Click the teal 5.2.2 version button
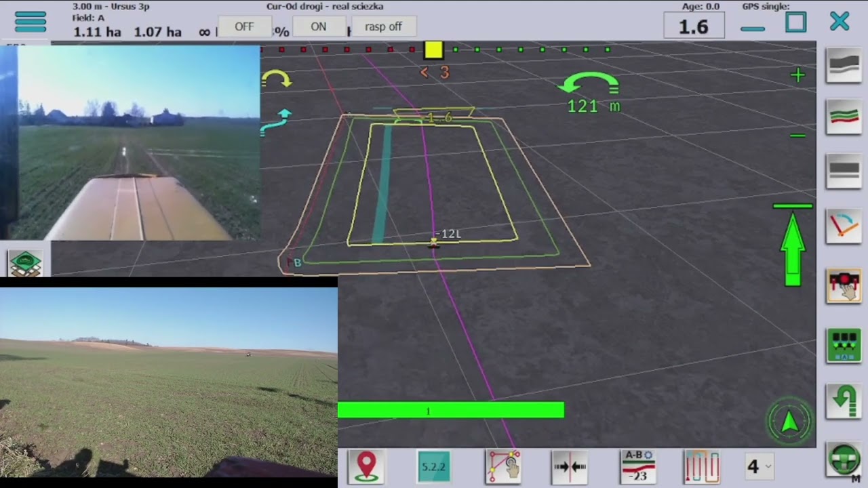868x488 pixels. tap(433, 466)
